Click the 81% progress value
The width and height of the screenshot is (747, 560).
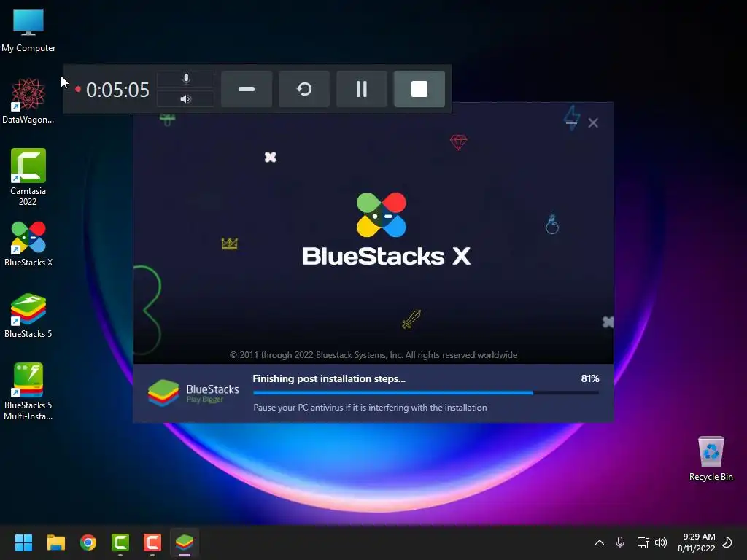click(589, 378)
